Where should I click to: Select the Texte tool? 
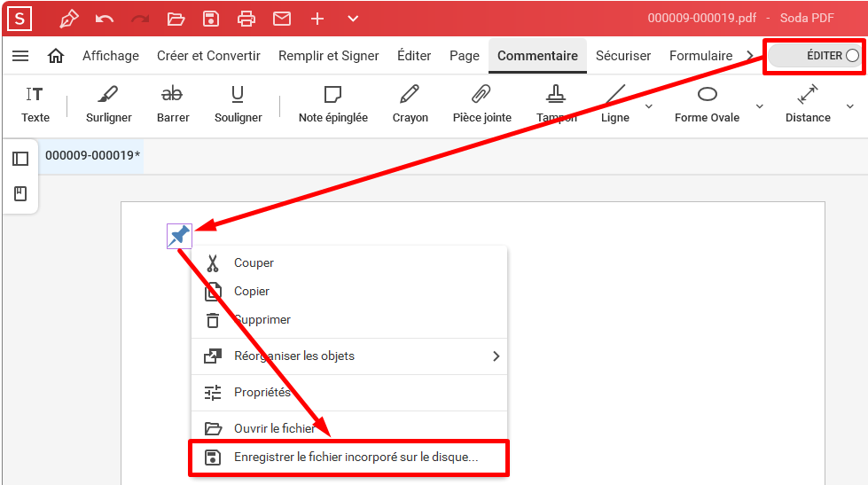35,104
